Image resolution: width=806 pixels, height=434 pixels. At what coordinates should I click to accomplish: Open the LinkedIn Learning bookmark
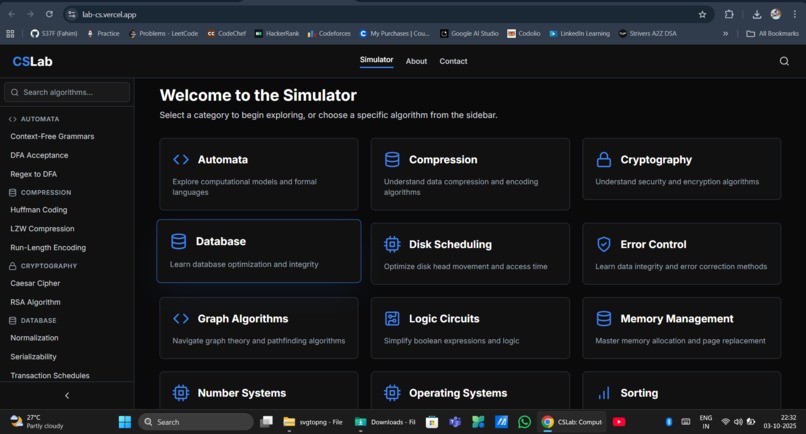coord(579,33)
